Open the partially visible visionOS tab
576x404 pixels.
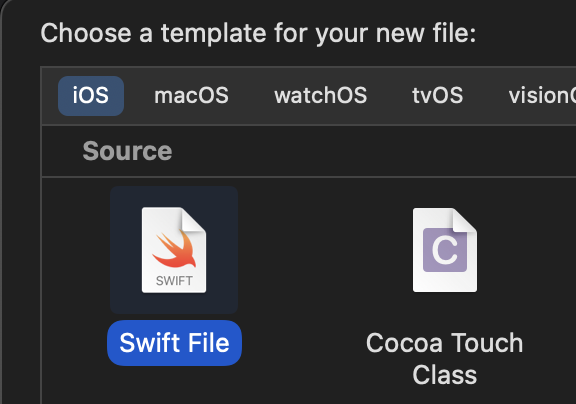click(542, 96)
